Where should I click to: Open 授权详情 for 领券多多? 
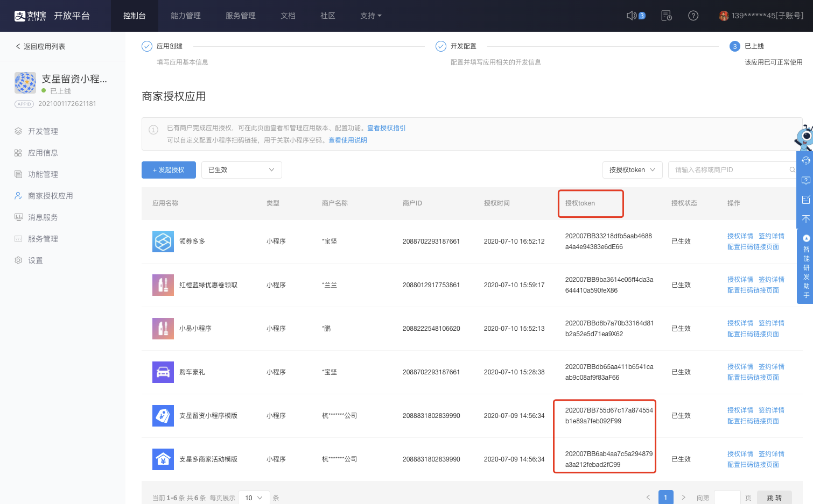coord(740,236)
